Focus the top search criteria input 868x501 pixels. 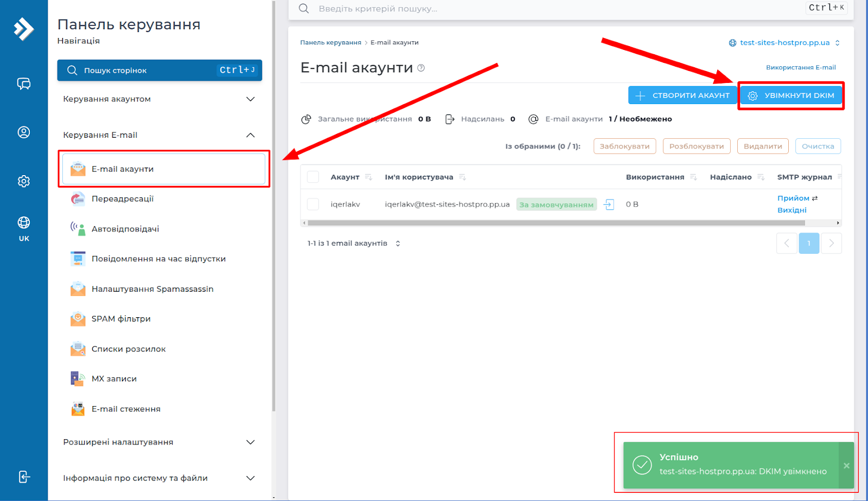tap(559, 9)
